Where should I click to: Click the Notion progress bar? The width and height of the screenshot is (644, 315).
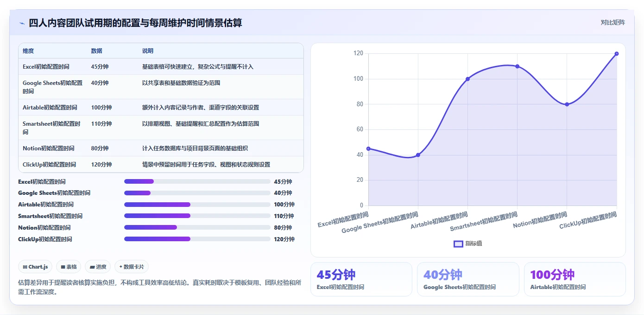(x=197, y=227)
